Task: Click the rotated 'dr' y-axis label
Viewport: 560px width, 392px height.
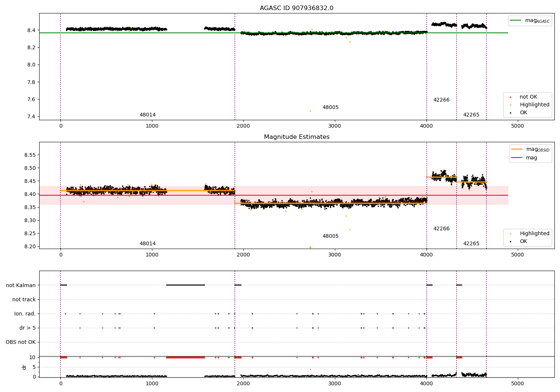Action: click(24, 367)
